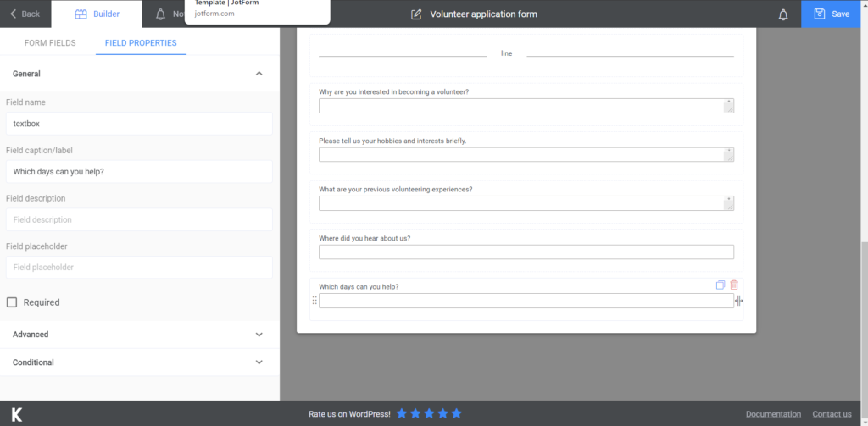
Task: Open the Builder tab
Action: 97,14
